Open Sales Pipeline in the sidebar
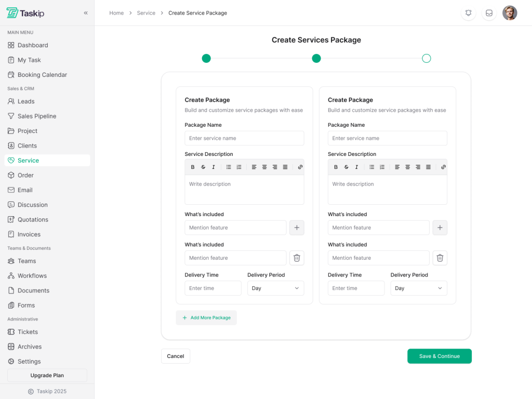The image size is (532, 399). (x=37, y=116)
